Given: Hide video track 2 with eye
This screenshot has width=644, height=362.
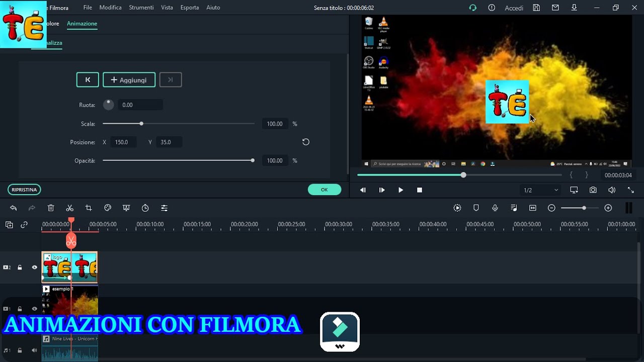Looking at the screenshot, I should click(35, 267).
